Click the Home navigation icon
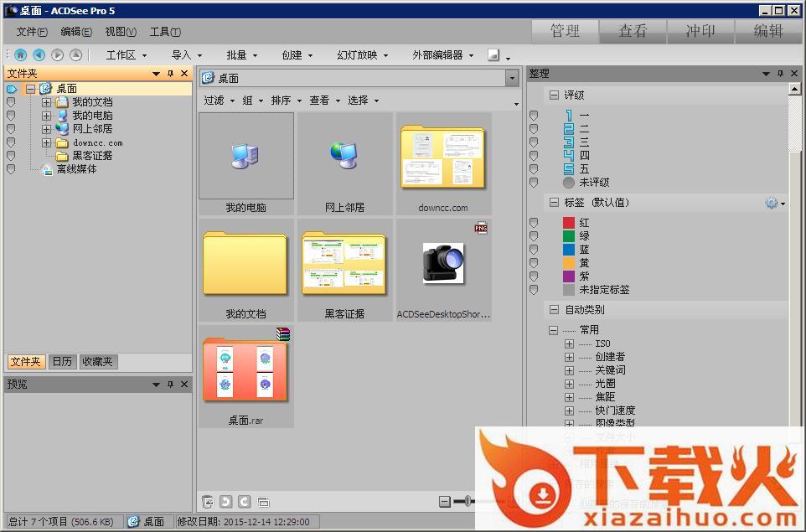This screenshot has height=532, width=806. point(21,54)
